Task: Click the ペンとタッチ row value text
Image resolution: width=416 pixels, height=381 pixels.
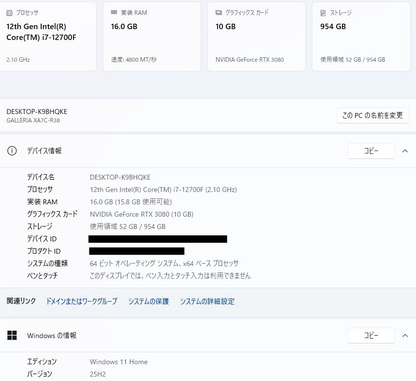Action: 170,276
